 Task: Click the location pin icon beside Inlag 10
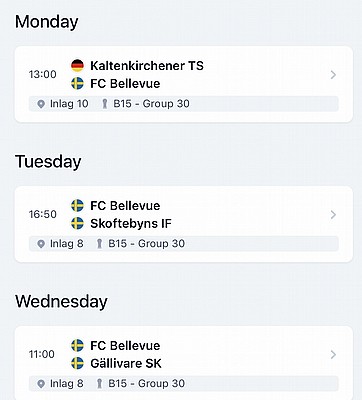[41, 104]
